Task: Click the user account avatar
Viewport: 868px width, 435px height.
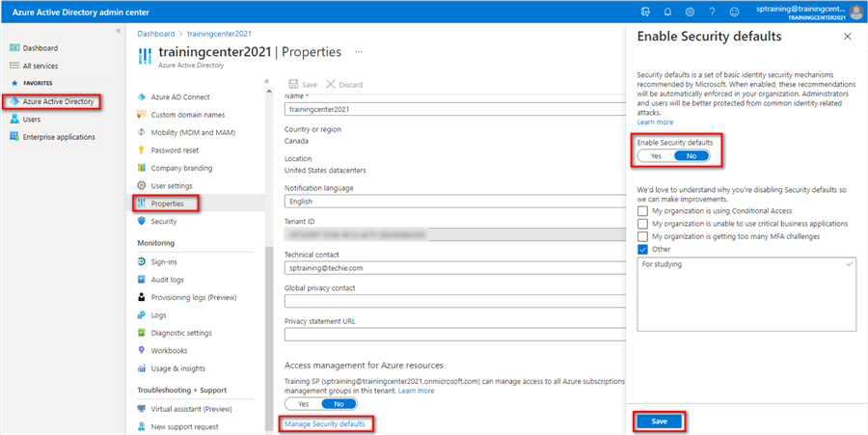Action: pos(855,12)
